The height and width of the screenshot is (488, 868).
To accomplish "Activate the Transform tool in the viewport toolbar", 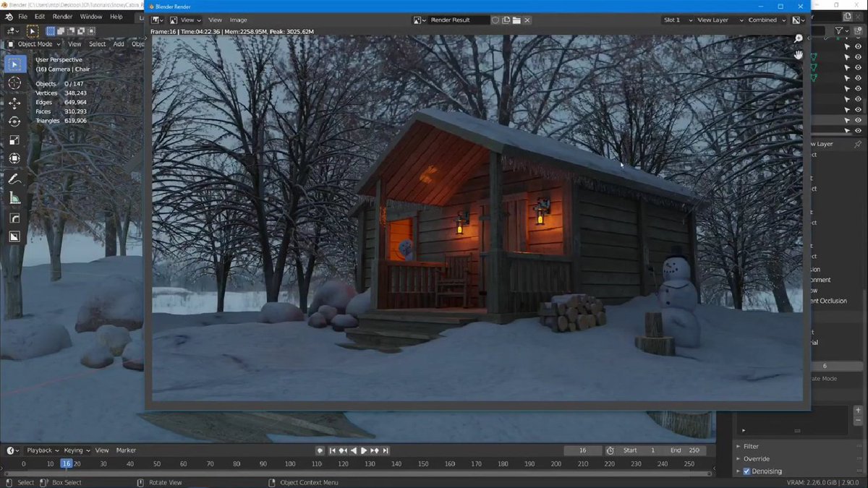I will (14, 158).
